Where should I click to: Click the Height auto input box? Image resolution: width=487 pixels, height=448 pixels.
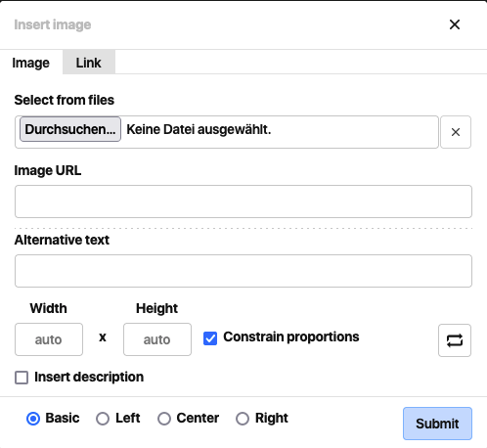(x=157, y=339)
